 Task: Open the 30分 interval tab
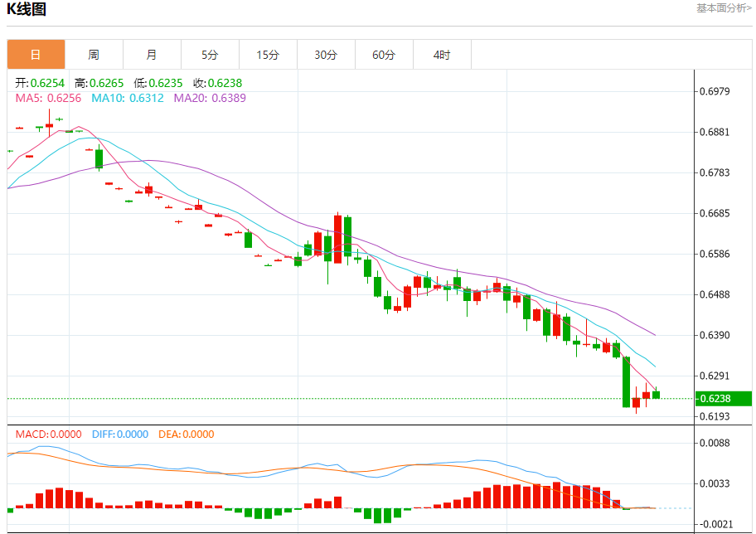[x=326, y=55]
